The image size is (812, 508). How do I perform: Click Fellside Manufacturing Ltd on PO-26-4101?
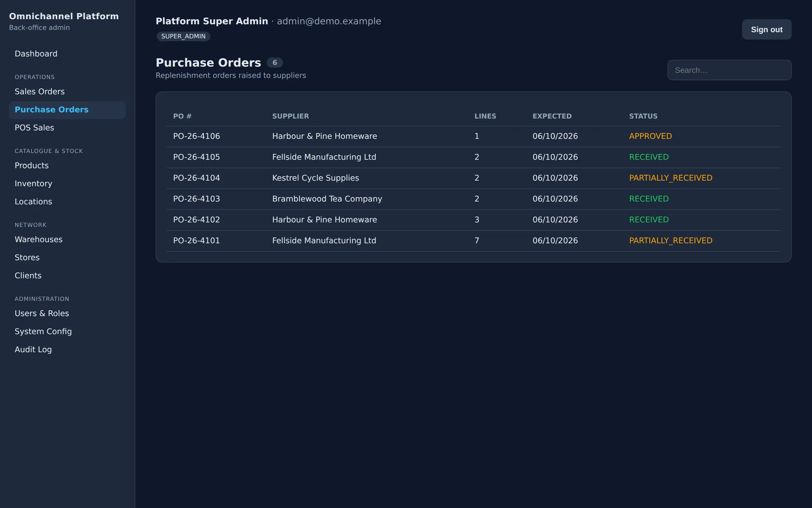pyautogui.click(x=324, y=241)
